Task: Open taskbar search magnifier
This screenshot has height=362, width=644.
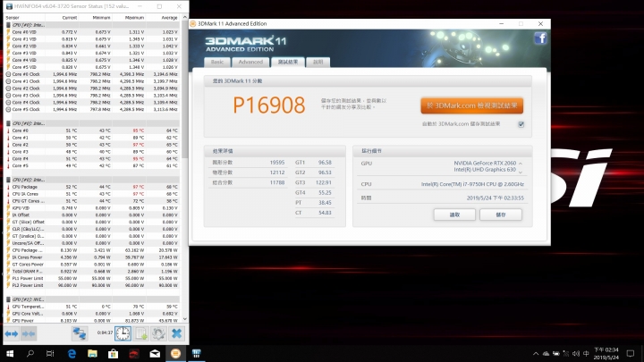Action: [x=30, y=354]
